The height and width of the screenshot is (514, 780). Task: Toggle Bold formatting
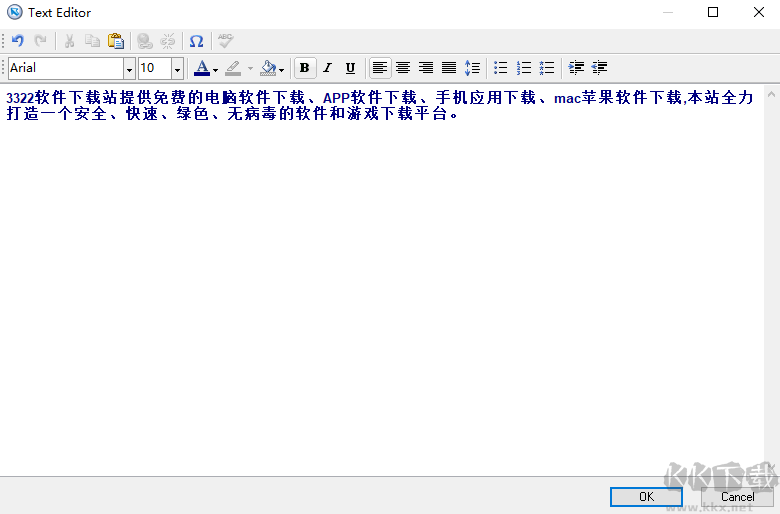305,68
